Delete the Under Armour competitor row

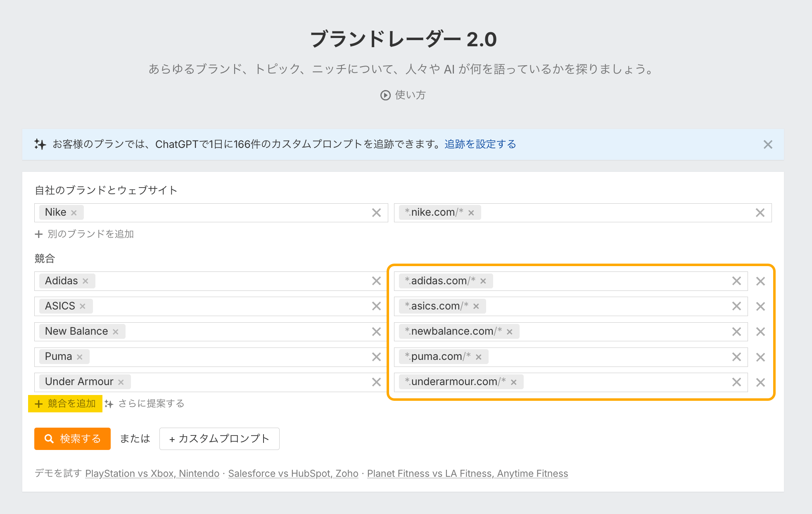click(760, 383)
